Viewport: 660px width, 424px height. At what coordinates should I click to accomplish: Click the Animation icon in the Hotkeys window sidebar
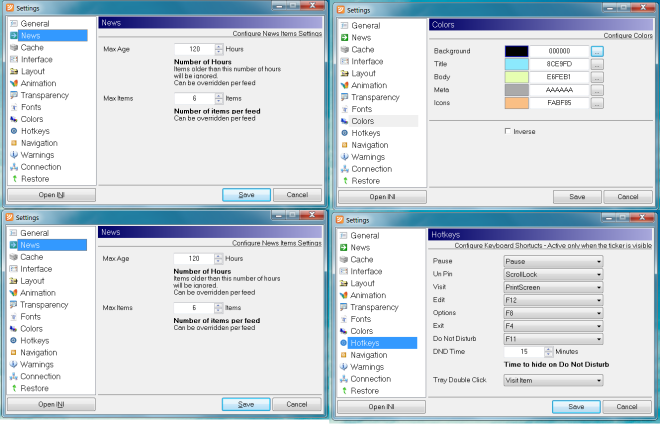pos(343,295)
